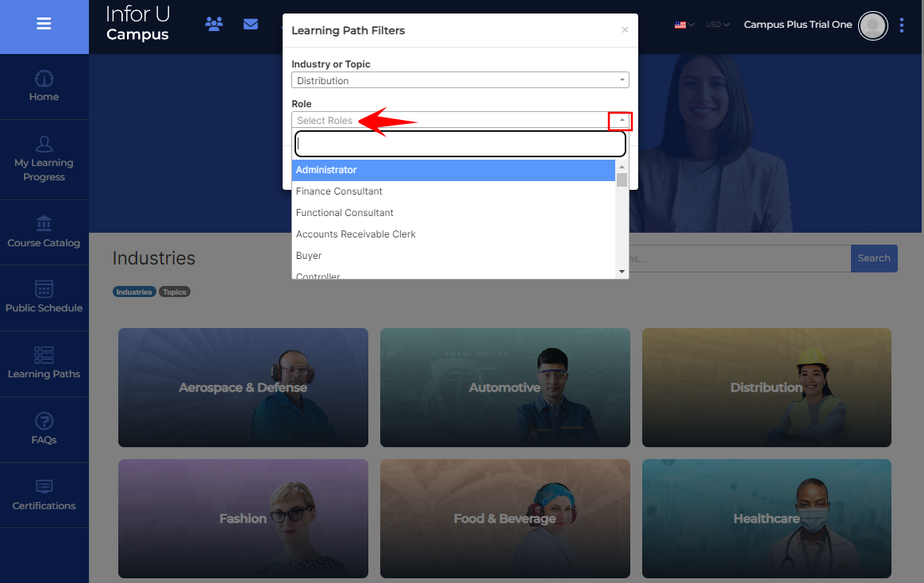Open the Certifications sidebar icon

click(44, 486)
